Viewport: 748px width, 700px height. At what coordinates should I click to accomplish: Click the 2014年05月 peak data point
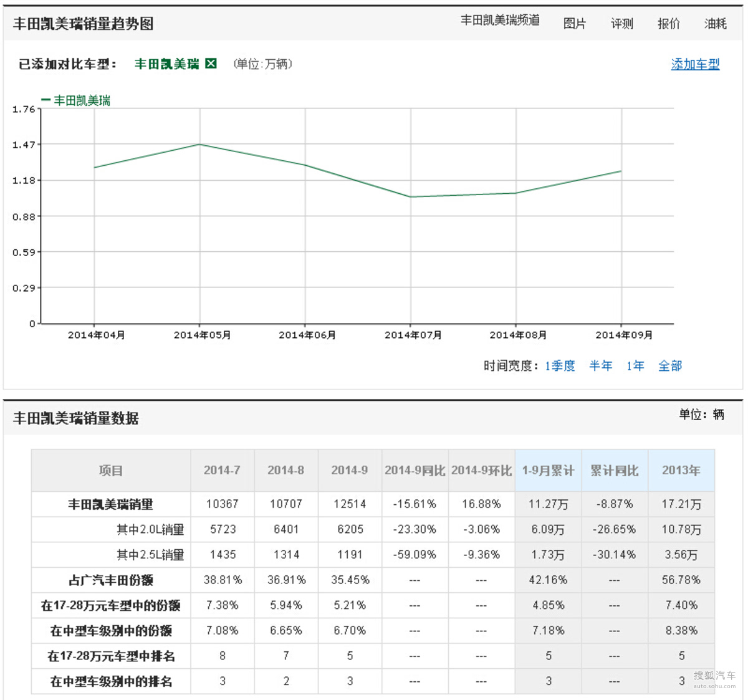[199, 145]
